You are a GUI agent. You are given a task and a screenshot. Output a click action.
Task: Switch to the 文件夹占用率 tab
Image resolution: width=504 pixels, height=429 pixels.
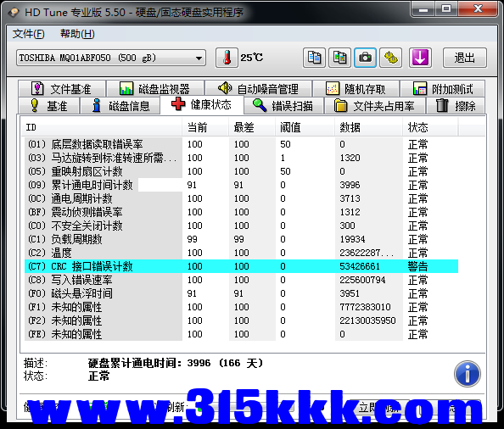(x=375, y=106)
